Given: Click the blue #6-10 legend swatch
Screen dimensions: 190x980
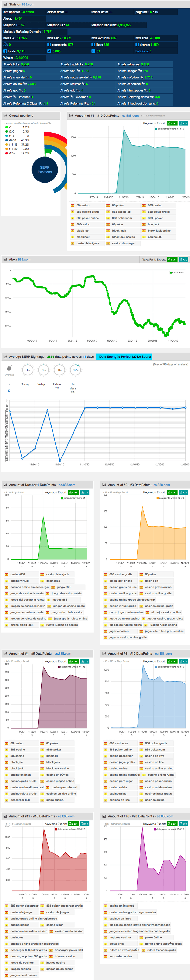Looking at the screenshot, I should (7, 140).
